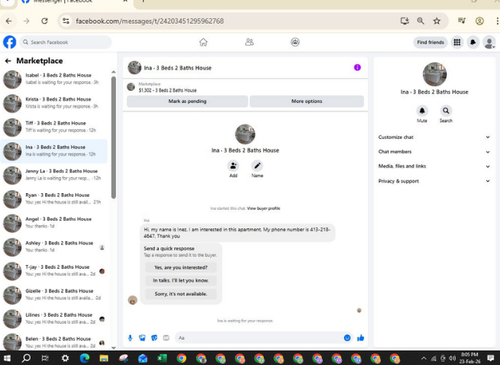Bookmark this page with the star icon
Viewport: 500px width, 365px height.
[x=437, y=21]
